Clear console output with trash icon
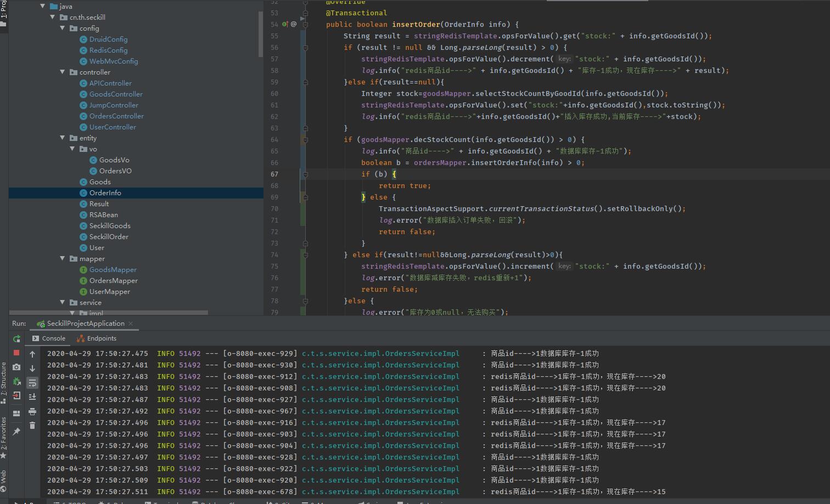The height and width of the screenshot is (504, 830). click(32, 425)
